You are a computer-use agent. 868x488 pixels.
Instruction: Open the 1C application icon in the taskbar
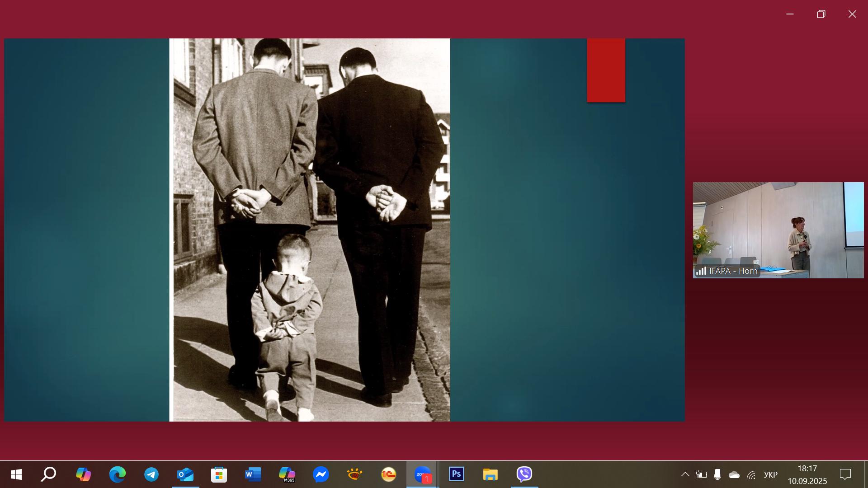click(x=389, y=474)
